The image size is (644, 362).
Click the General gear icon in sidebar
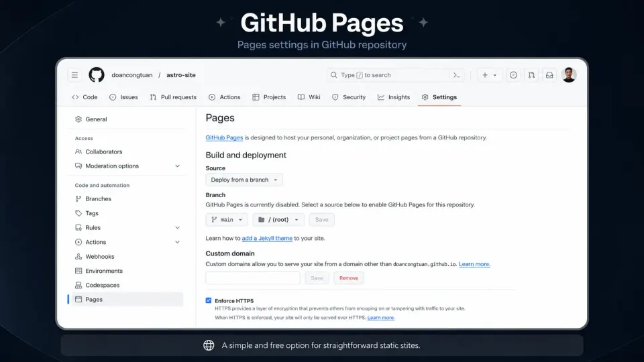(x=78, y=119)
